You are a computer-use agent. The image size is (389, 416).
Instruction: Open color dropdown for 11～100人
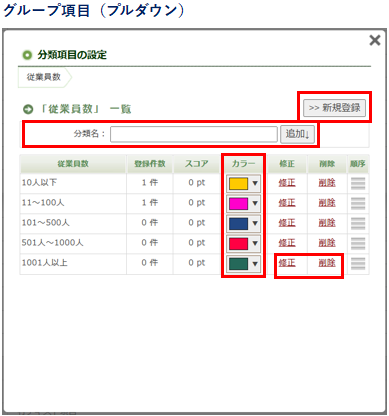pyautogui.click(x=255, y=203)
